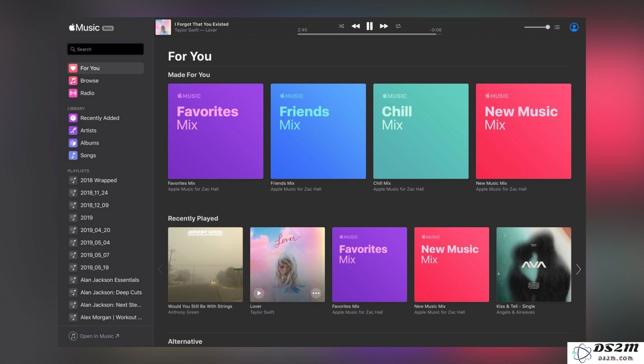Show previous Recently Played items arrow
The width and height of the screenshot is (644, 364).
point(161,269)
